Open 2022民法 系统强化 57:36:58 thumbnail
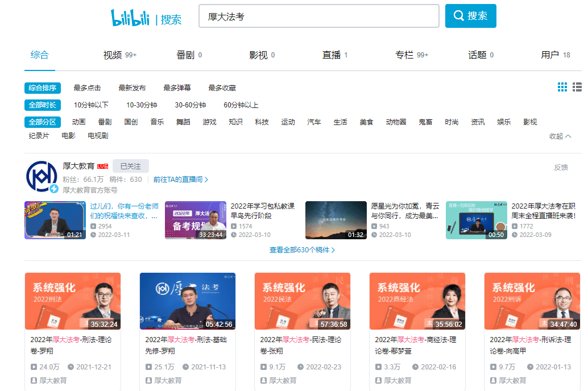Screen dimensions: 588x391 [x=303, y=301]
